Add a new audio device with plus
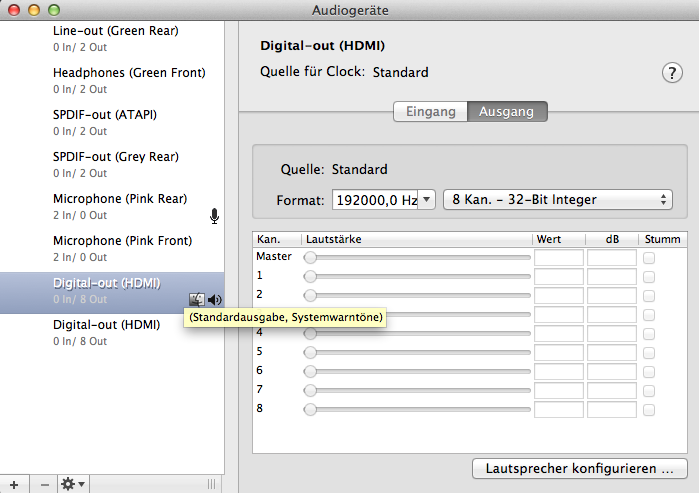The width and height of the screenshot is (699, 493). click(14, 485)
